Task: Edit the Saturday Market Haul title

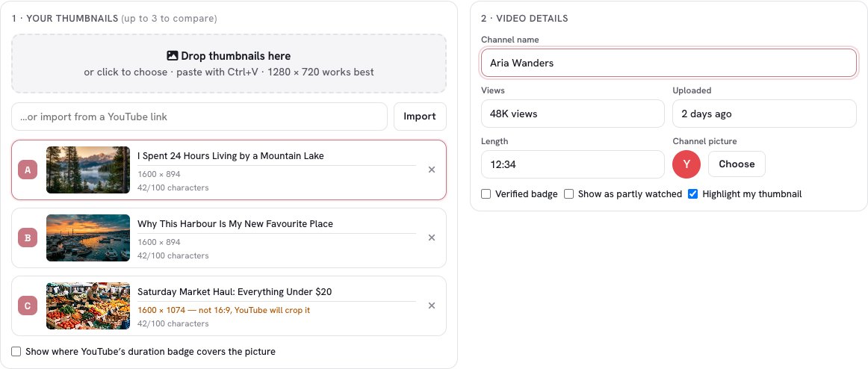Action: (x=276, y=292)
